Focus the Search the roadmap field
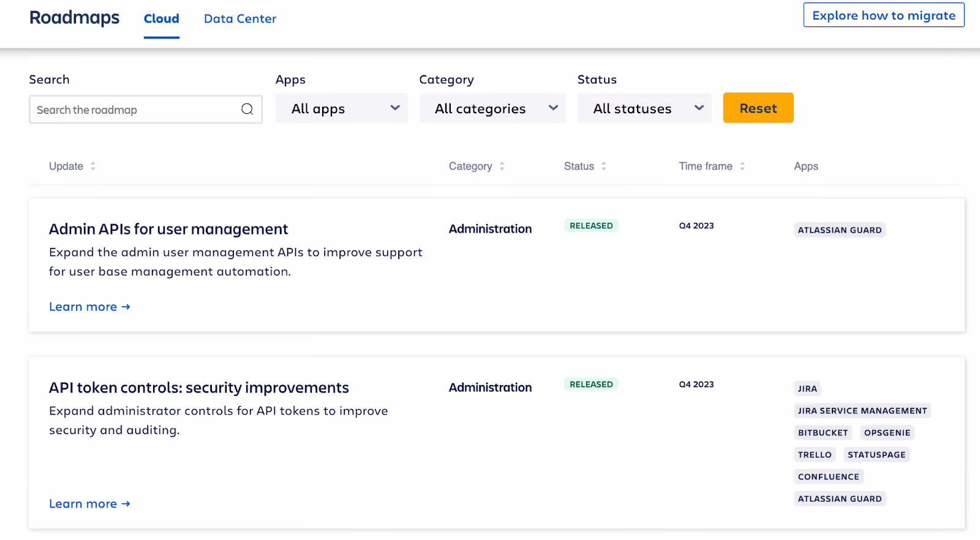The image size is (980, 540). [x=146, y=109]
